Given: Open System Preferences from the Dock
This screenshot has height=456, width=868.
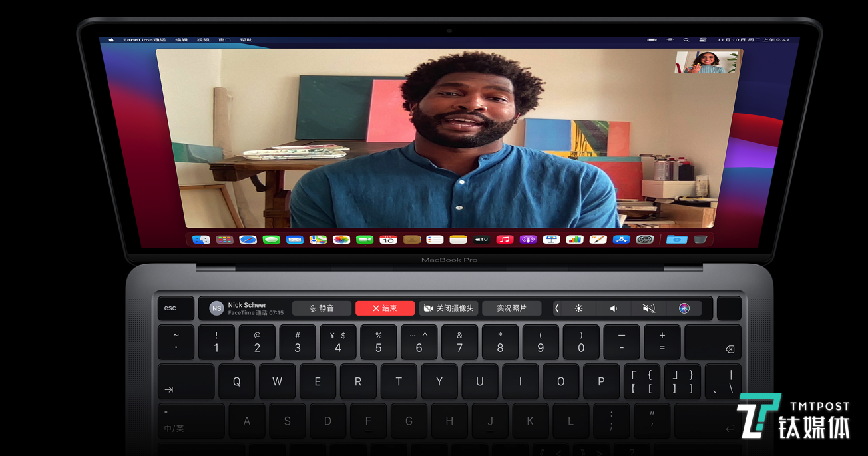Looking at the screenshot, I should point(644,240).
